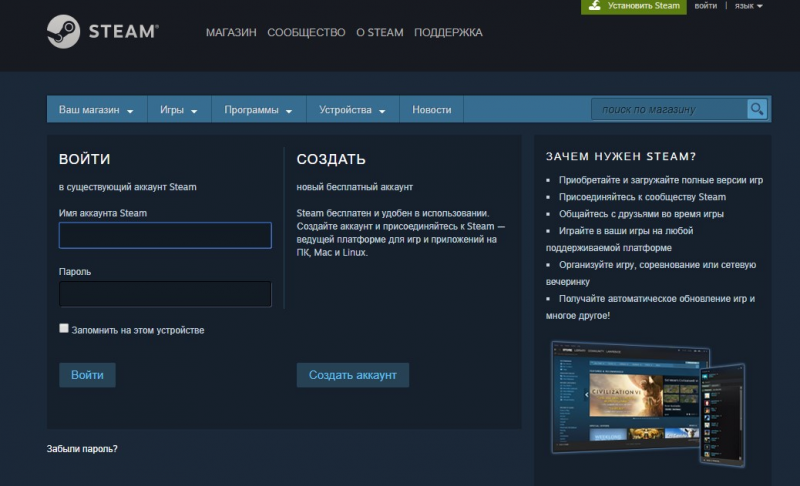
Task: Click the Войти sign-in button
Action: [x=87, y=375]
